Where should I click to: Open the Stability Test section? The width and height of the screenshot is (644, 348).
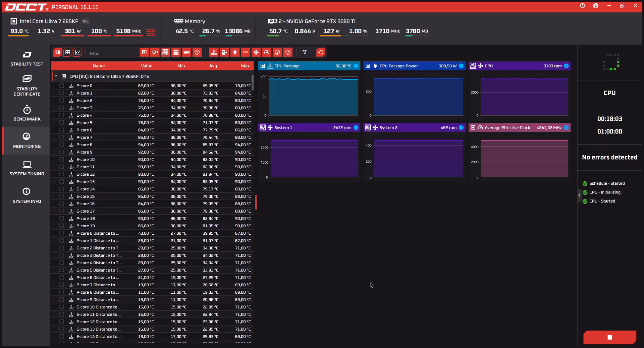[x=27, y=59]
